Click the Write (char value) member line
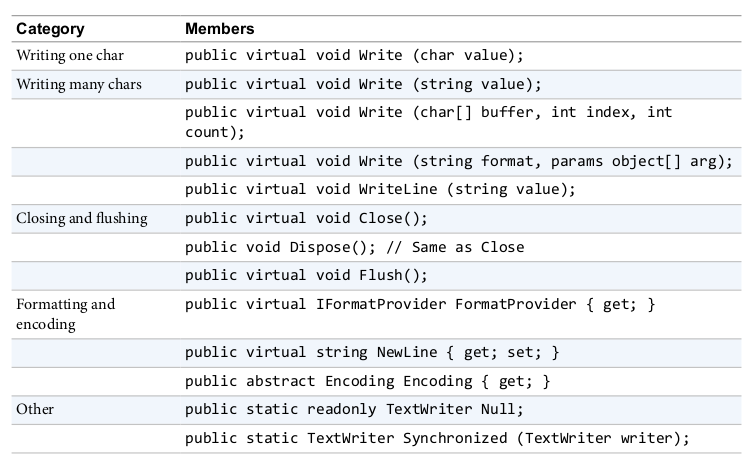This screenshot has width=752, height=471. click(354, 56)
